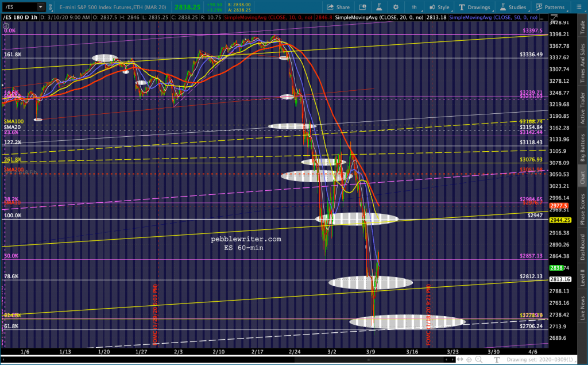Open the Live News sidebar tab
The image size is (588, 365).
[582, 308]
